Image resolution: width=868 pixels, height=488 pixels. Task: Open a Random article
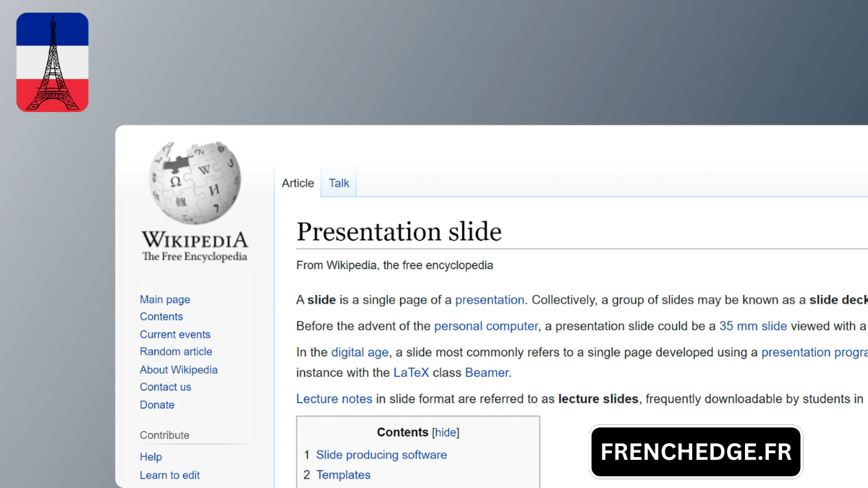pos(176,351)
